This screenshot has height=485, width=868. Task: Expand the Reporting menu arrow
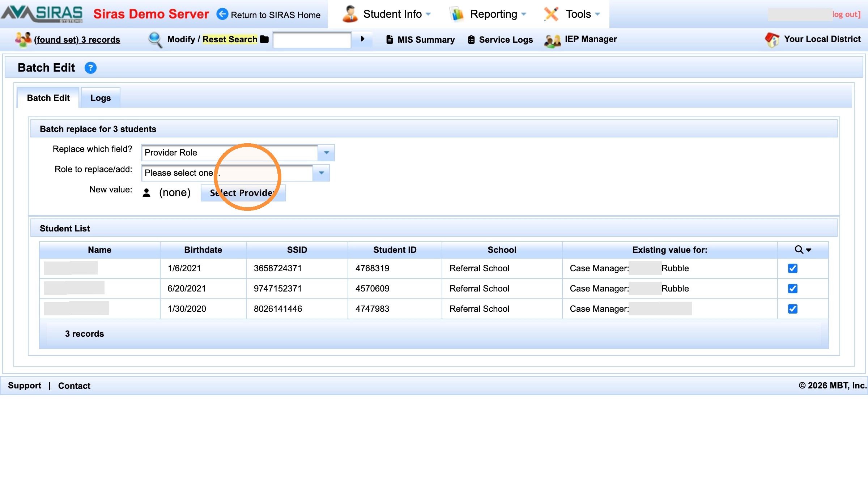pos(524,14)
